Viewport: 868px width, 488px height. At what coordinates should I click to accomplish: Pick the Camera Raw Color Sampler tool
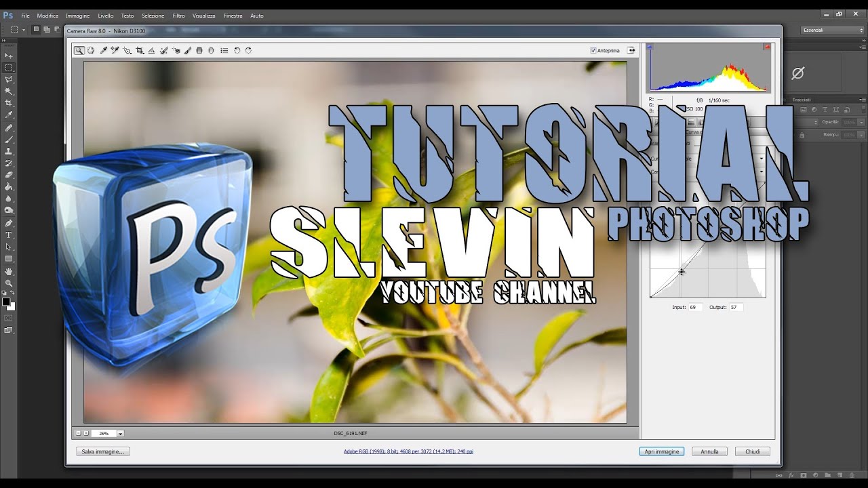coord(115,50)
